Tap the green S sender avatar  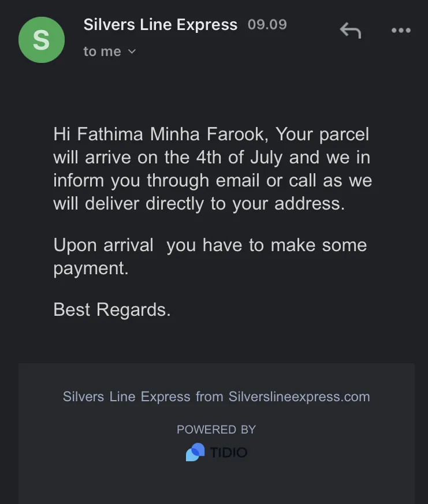42,40
